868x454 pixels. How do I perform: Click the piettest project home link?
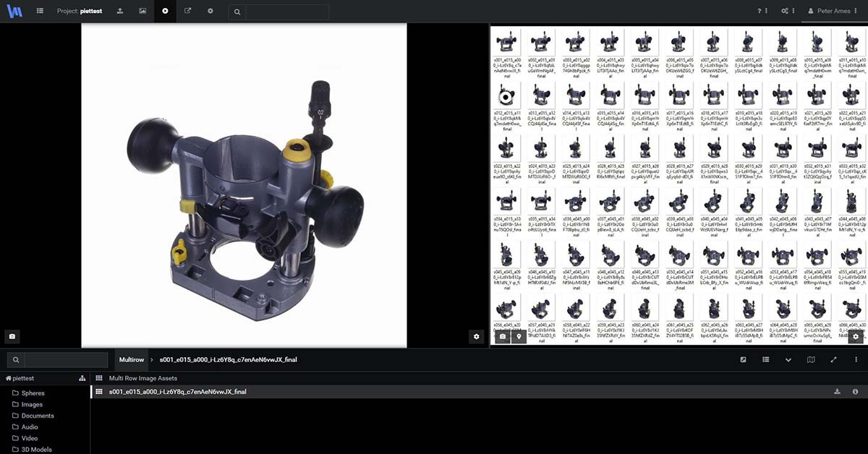coord(20,377)
